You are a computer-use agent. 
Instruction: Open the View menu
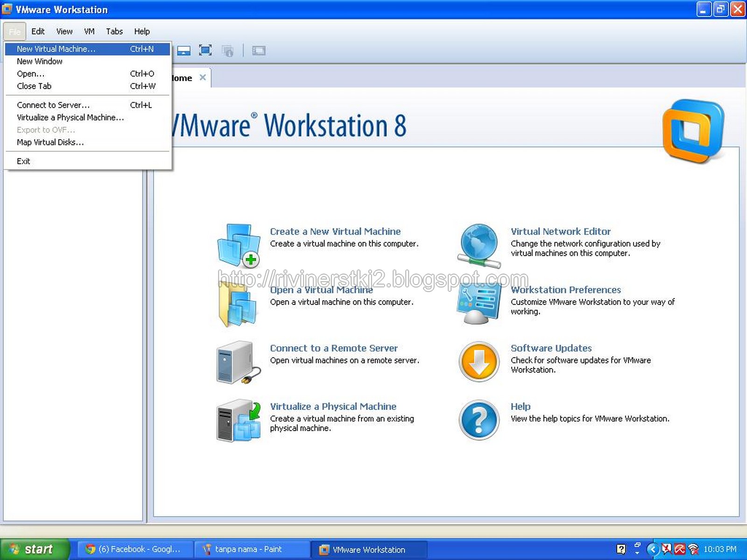pos(64,31)
